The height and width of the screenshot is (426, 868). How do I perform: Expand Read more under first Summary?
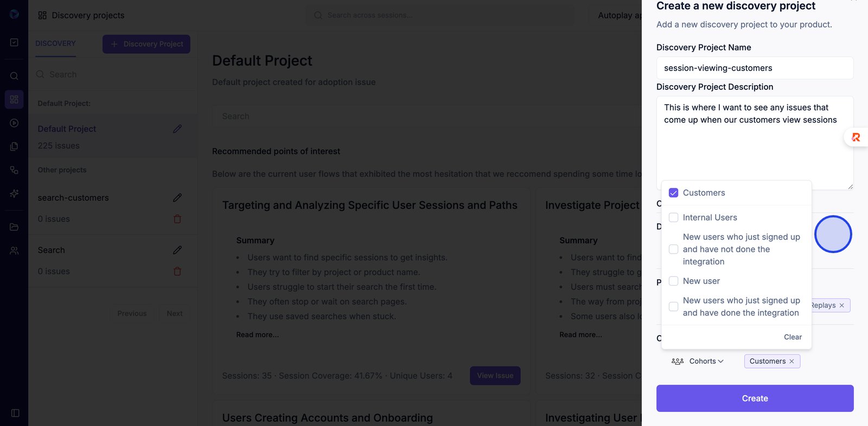coord(258,335)
